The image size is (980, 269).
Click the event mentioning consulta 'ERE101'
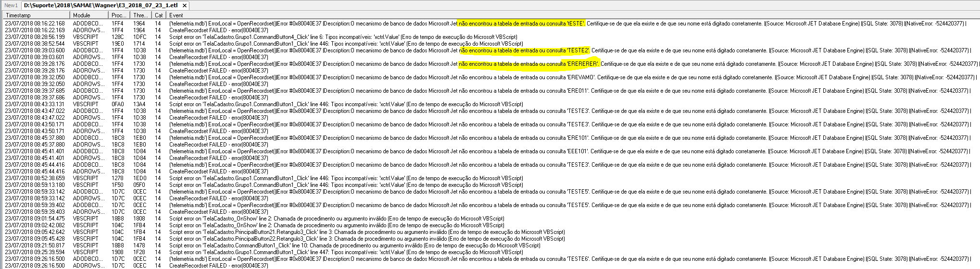(570, 138)
